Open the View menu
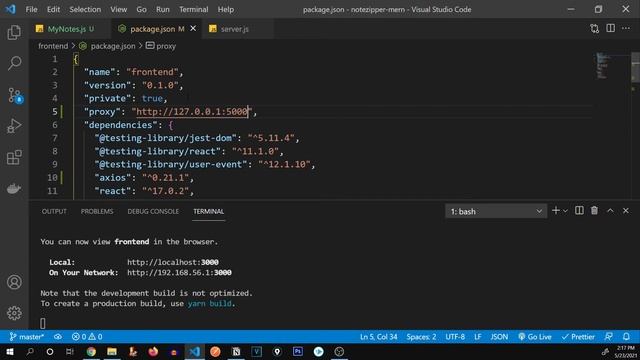The height and width of the screenshot is (360, 640). pos(118,9)
